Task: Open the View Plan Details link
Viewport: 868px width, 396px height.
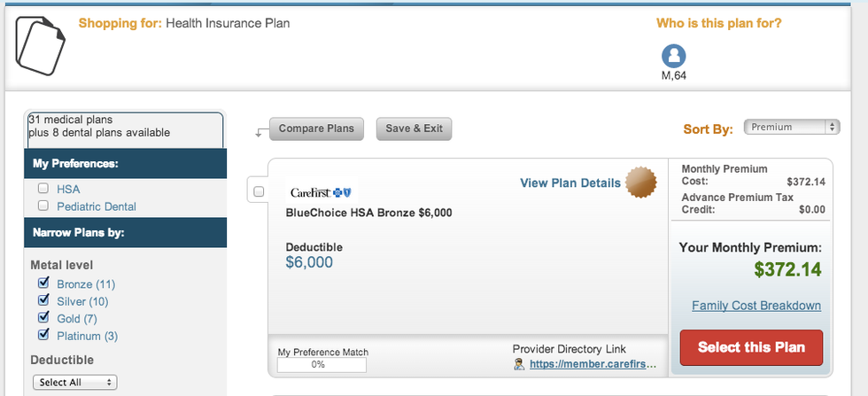Action: tap(570, 182)
